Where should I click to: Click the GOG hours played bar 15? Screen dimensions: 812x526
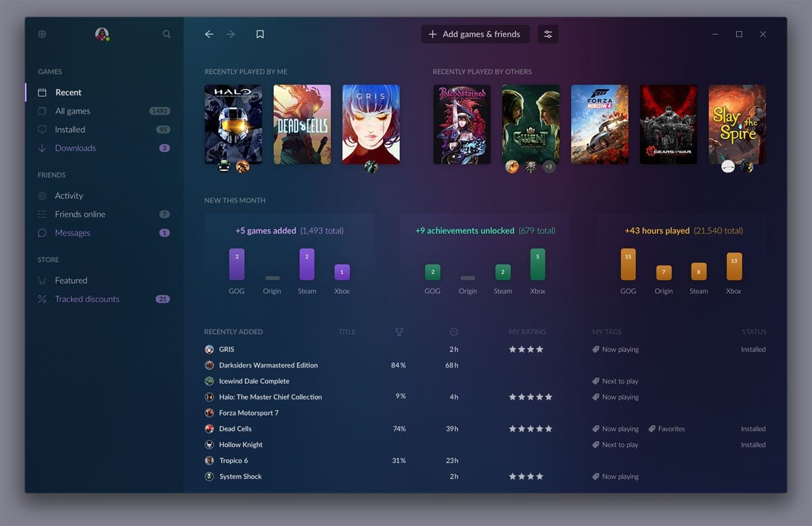629,265
